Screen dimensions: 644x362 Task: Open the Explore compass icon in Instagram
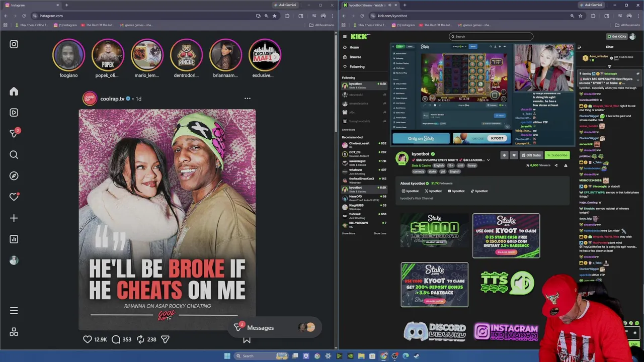coord(14,176)
